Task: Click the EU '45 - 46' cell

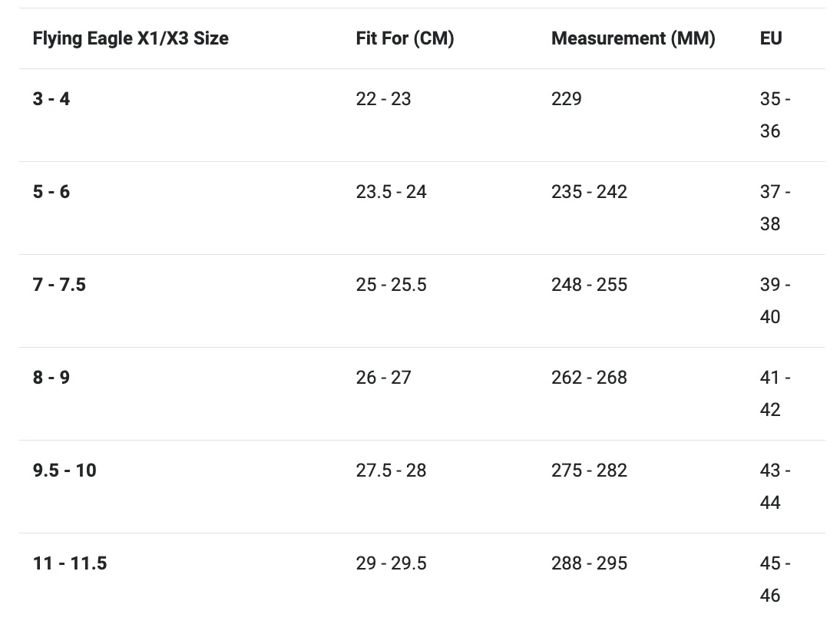Action: (x=774, y=580)
